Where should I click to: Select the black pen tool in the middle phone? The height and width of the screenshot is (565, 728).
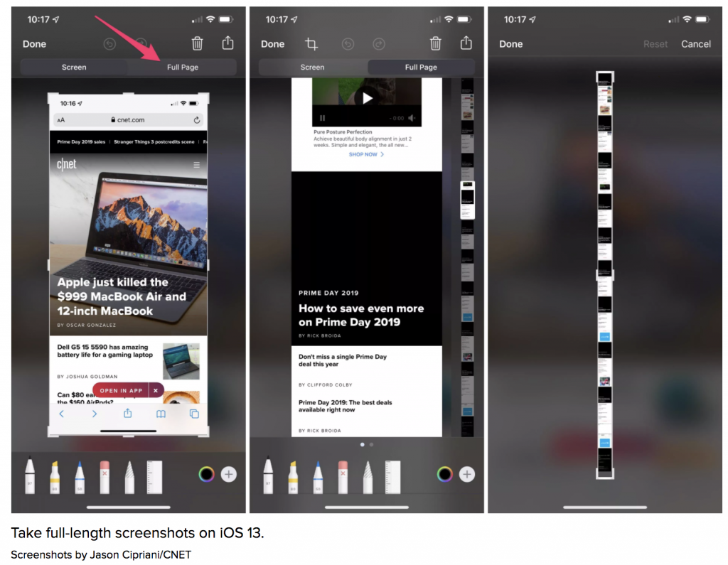[268, 476]
